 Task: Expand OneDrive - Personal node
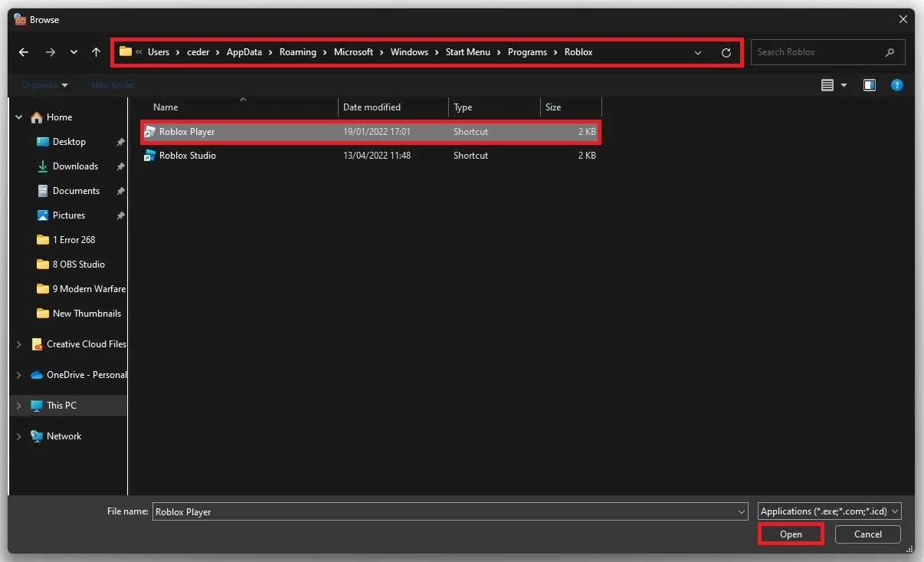pos(19,376)
